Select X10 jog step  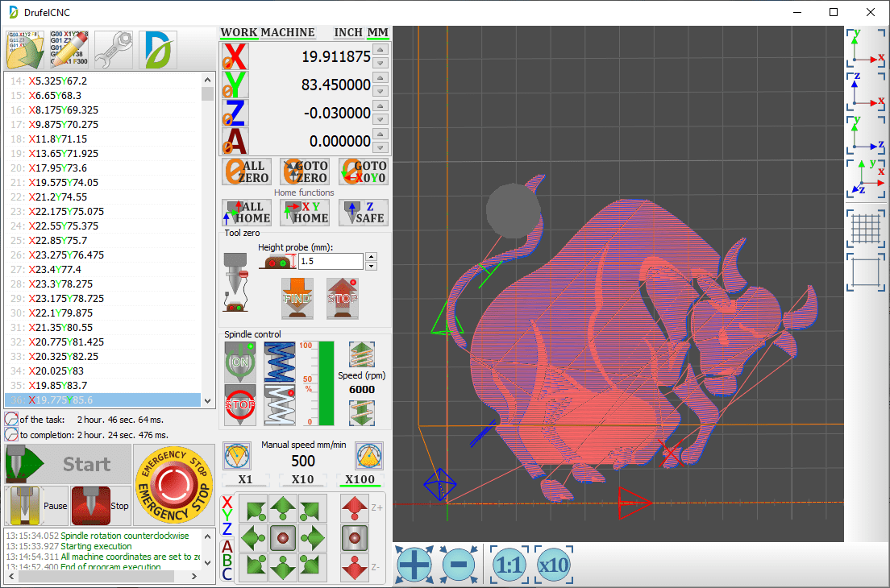click(302, 480)
